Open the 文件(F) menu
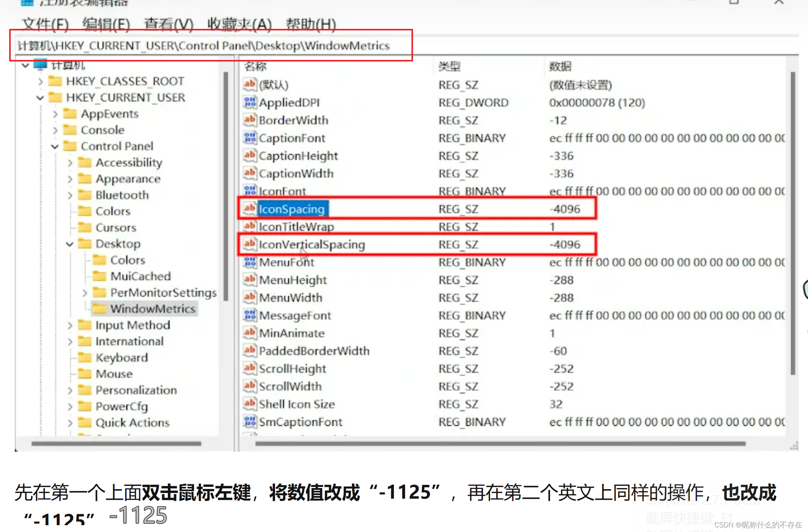The height and width of the screenshot is (532, 808). point(45,24)
